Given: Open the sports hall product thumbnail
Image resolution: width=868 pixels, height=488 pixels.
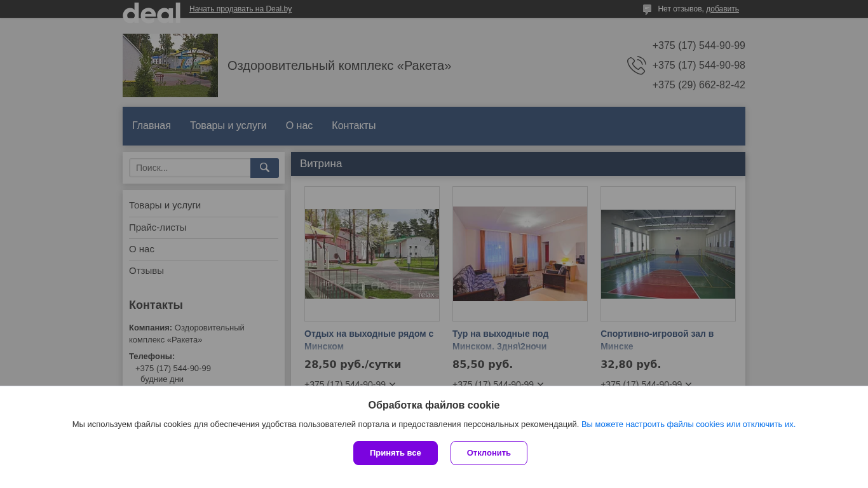Looking at the screenshot, I should tap(668, 254).
